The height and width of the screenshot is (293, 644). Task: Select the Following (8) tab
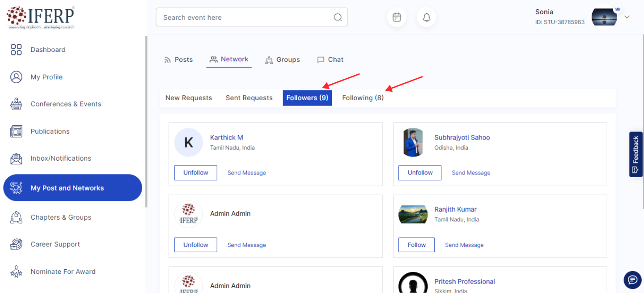[363, 98]
